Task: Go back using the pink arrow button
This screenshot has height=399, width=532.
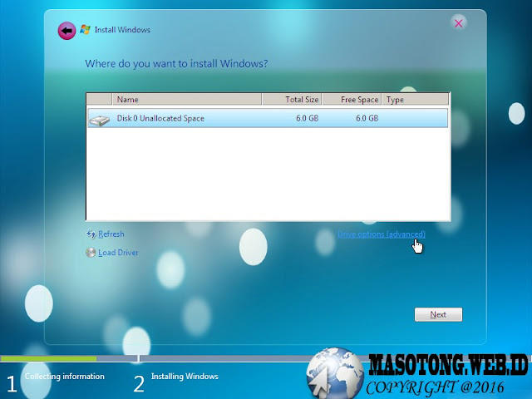Action: (66, 31)
